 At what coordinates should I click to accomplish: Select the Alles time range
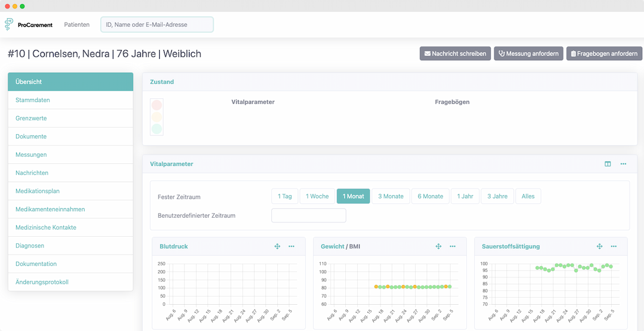[528, 196]
